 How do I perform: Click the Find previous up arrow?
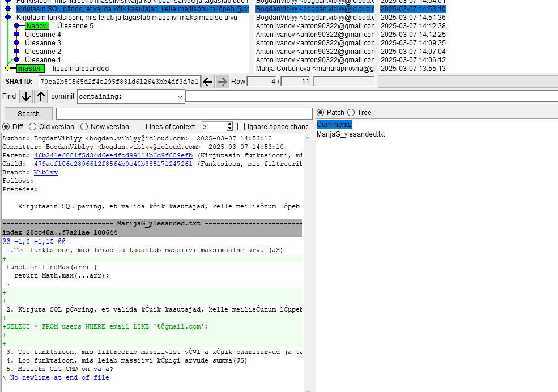[x=41, y=96]
